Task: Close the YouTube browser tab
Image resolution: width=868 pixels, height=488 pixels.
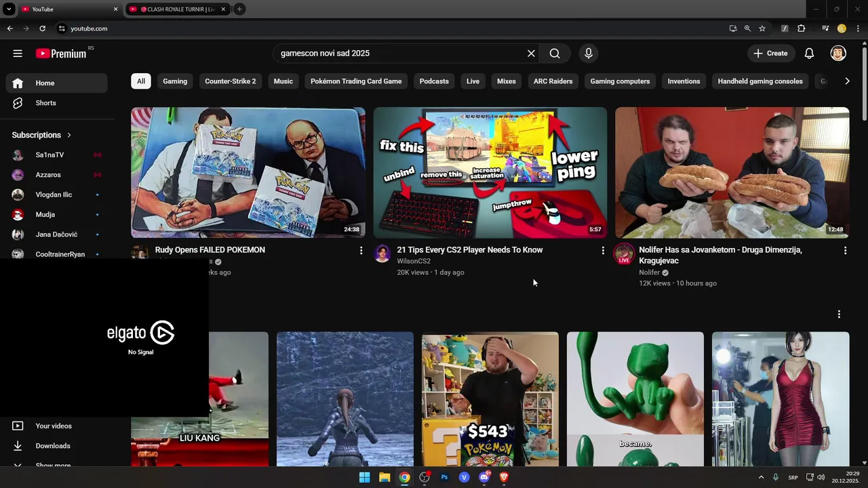Action: point(115,9)
